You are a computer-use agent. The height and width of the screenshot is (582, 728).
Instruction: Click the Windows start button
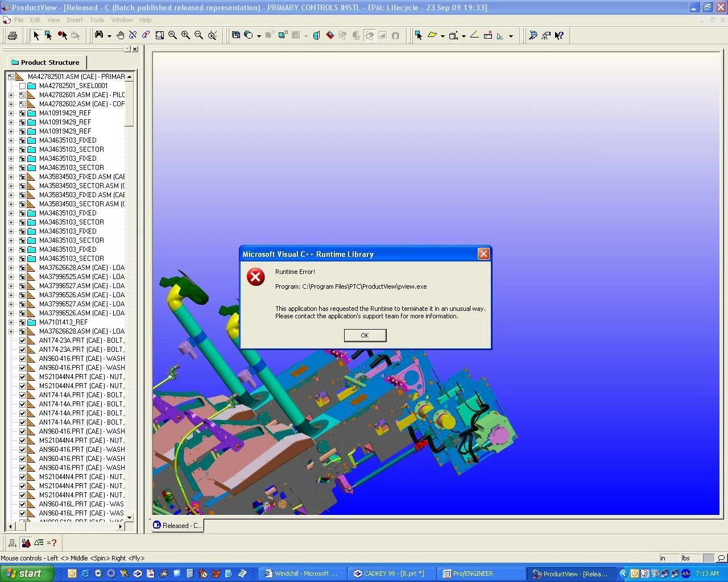[x=26, y=573]
